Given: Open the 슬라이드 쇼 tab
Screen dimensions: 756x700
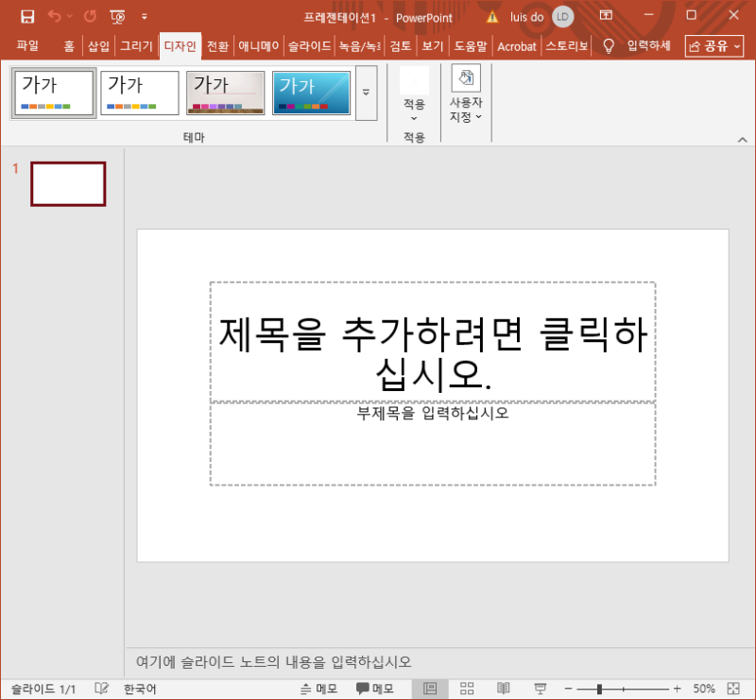Looking at the screenshot, I should [x=309, y=46].
